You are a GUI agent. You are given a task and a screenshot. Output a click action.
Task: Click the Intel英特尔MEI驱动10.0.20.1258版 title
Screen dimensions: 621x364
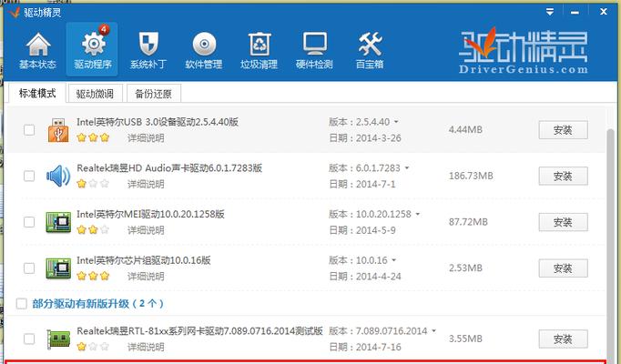tap(150, 214)
